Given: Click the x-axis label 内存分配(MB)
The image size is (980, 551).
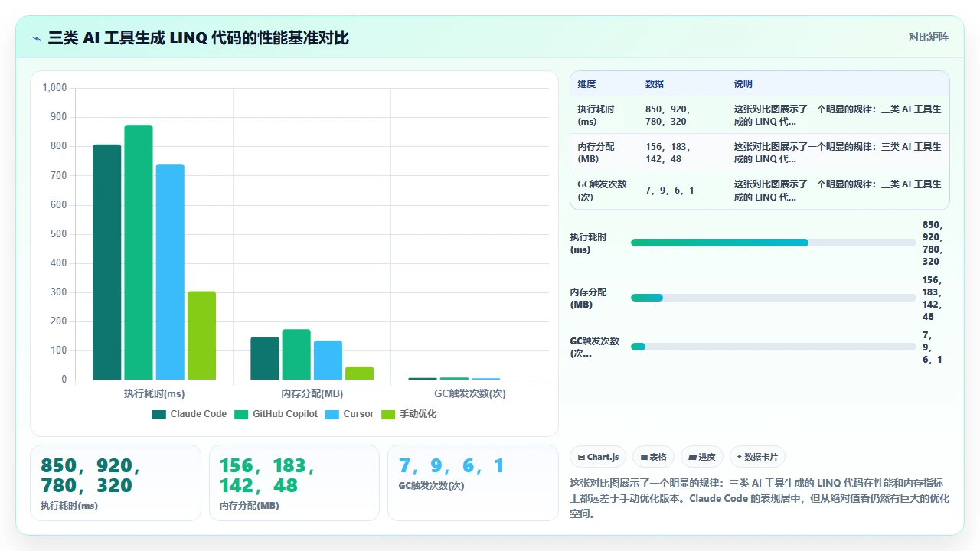Looking at the screenshot, I should coord(312,393).
